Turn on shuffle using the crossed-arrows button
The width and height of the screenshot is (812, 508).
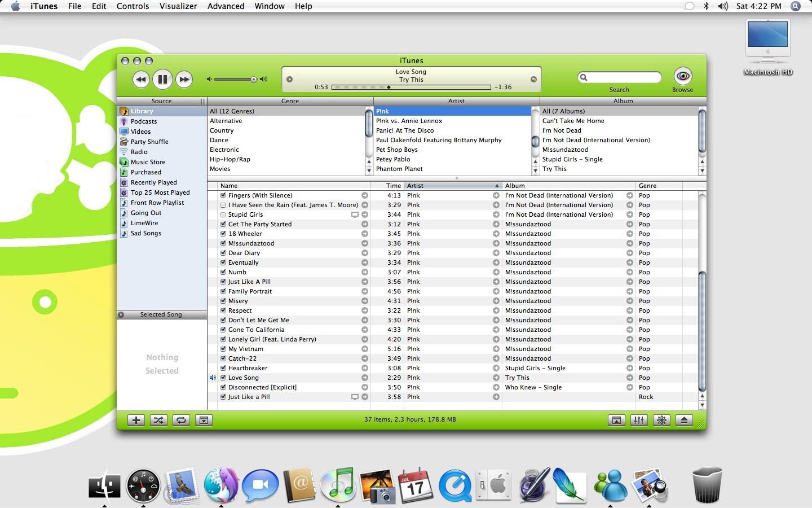pyautogui.click(x=158, y=420)
